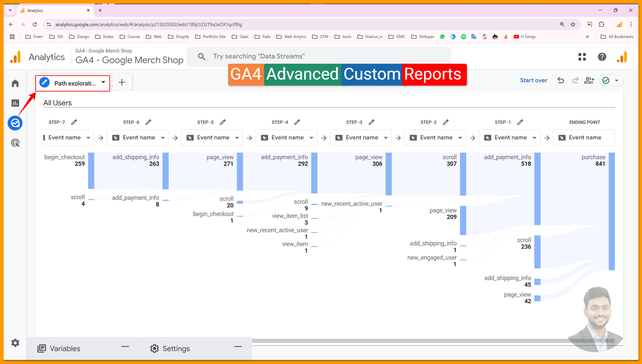Image resolution: width=642 pixels, height=364 pixels.
Task: Add a new exploration tab
Action: [x=122, y=82]
